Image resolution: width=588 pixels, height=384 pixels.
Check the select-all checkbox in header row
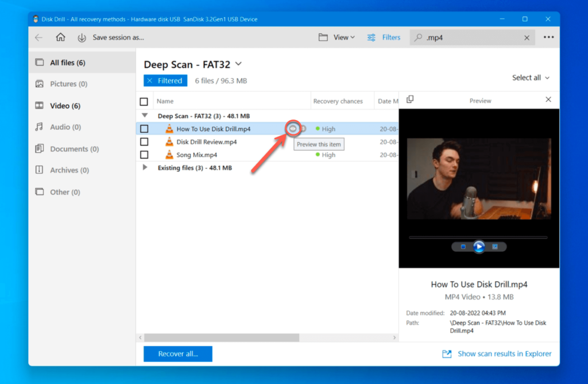tap(144, 101)
